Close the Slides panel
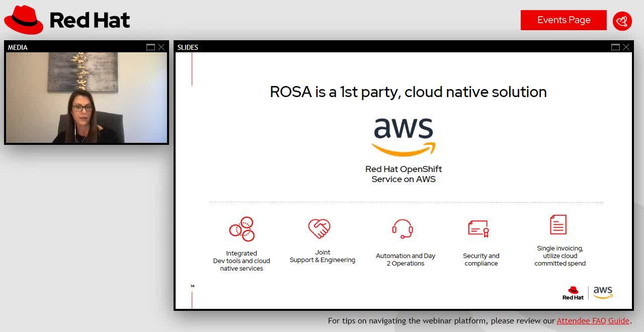This screenshot has width=644, height=332. (626, 47)
